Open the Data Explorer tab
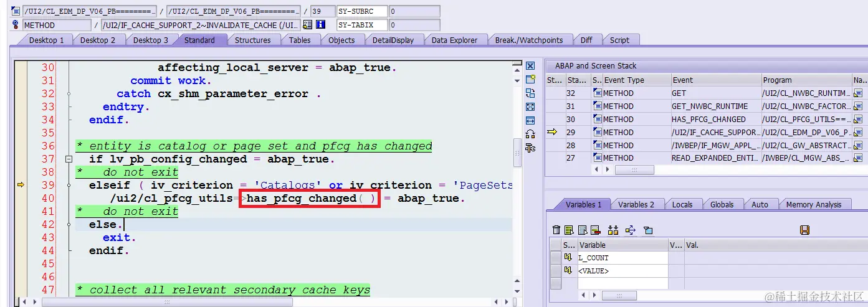Image resolution: width=868 pixels, height=307 pixels. [x=454, y=40]
